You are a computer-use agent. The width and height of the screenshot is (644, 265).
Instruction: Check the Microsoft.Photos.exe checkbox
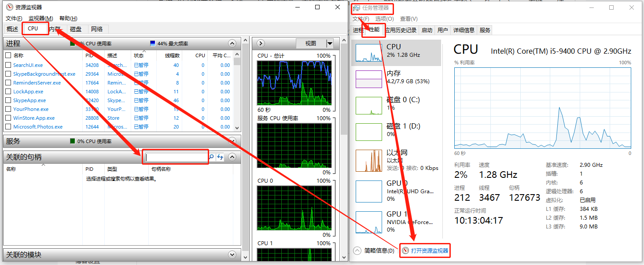click(x=8, y=127)
